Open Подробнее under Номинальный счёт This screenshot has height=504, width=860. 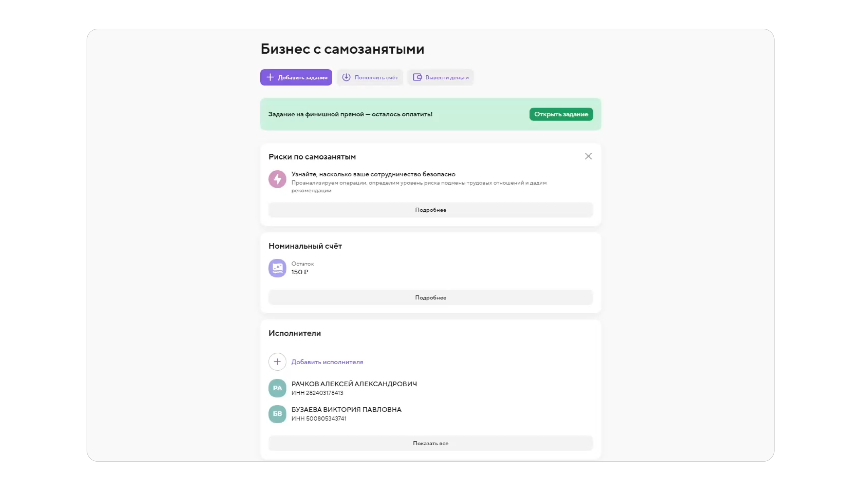point(430,298)
